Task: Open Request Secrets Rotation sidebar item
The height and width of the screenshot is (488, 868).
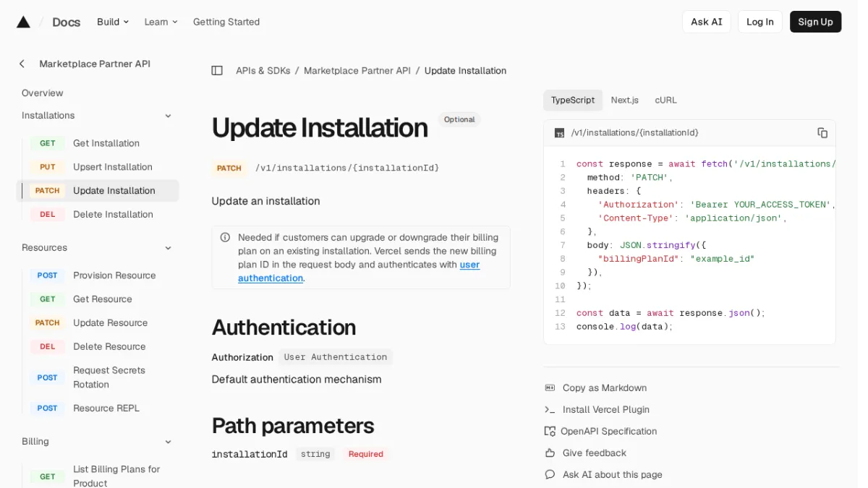Action: click(109, 377)
